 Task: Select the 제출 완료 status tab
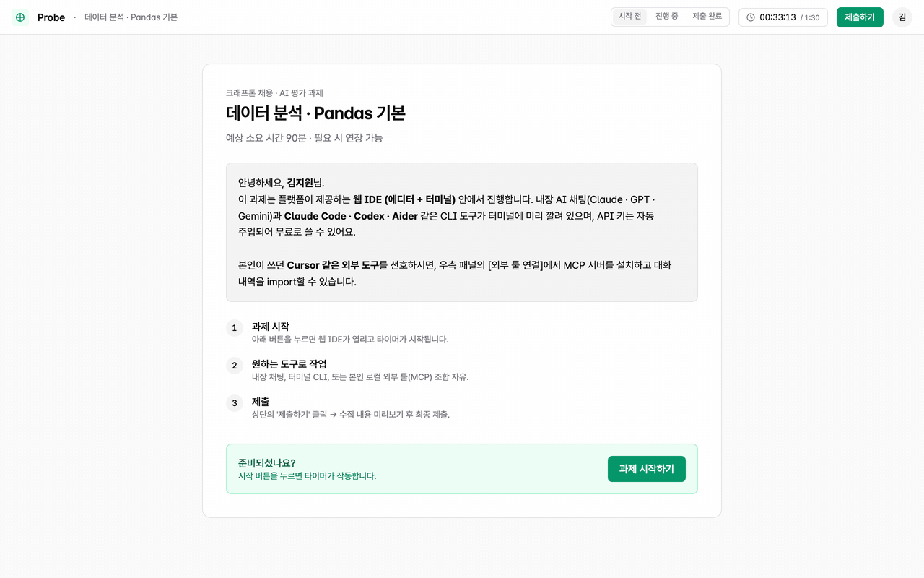point(707,17)
